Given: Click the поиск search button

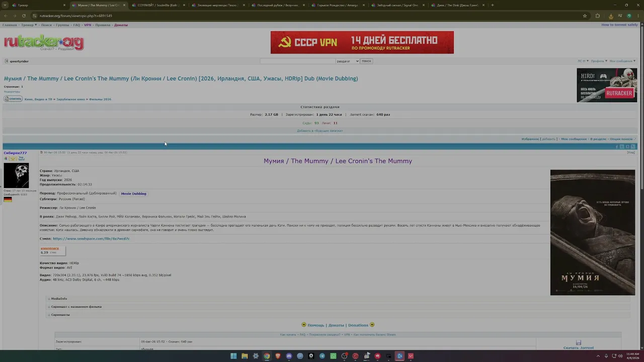Looking at the screenshot, I should [x=366, y=61].
